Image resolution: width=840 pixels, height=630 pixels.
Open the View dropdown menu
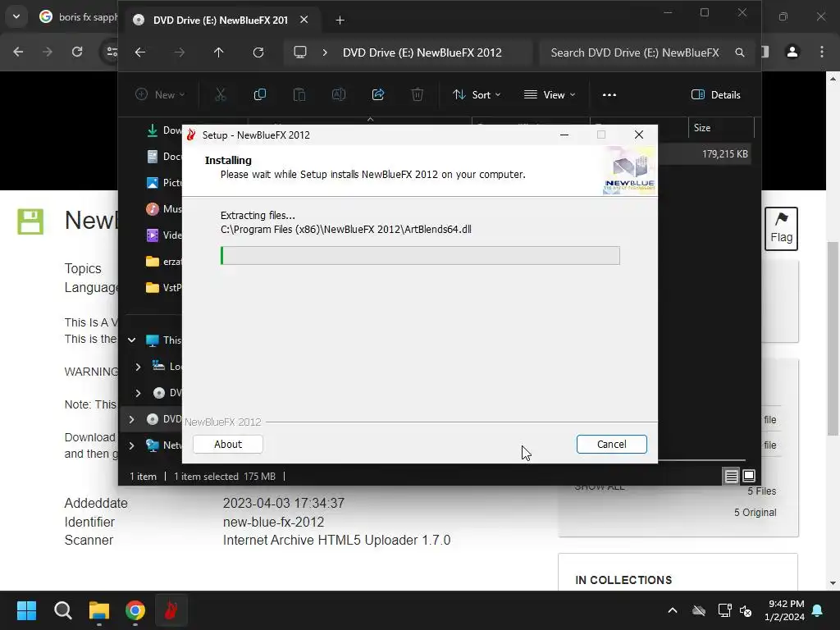pyautogui.click(x=550, y=95)
